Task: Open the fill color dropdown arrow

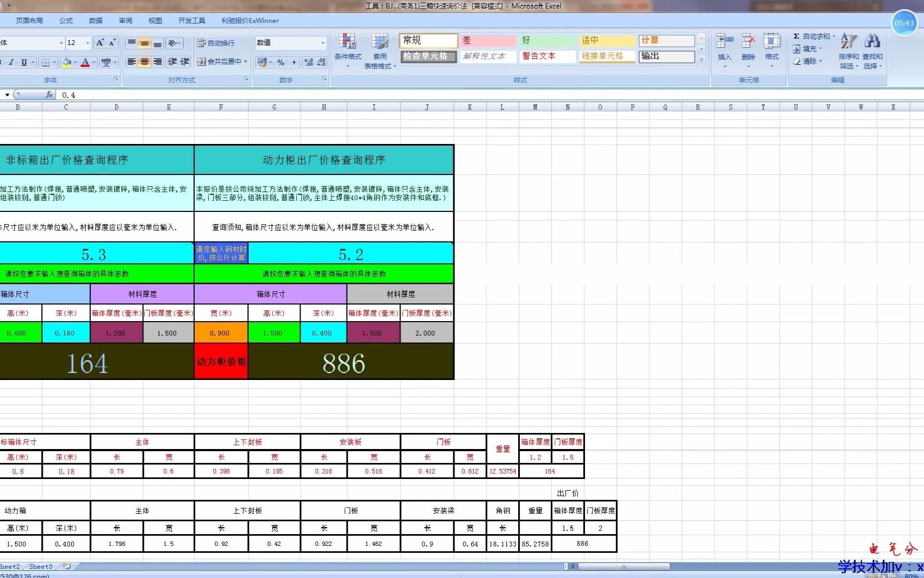Action: pyautogui.click(x=75, y=62)
